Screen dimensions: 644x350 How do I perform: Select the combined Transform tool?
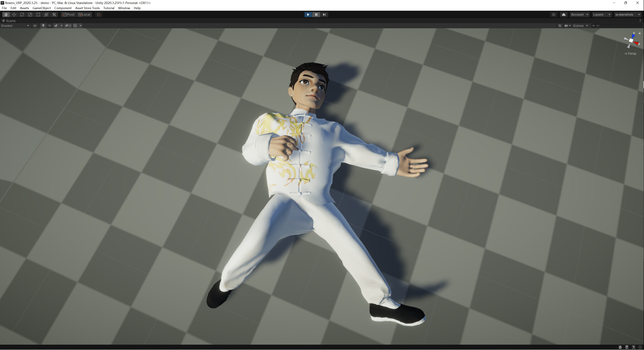click(x=46, y=15)
